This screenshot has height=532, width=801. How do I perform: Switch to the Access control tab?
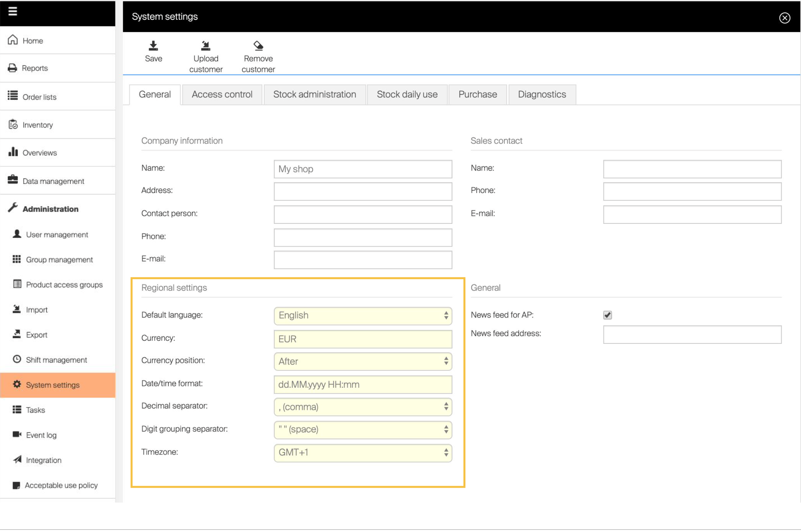pos(222,94)
